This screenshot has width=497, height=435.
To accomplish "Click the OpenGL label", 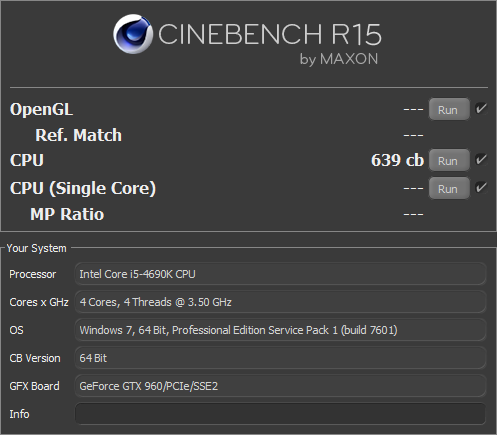I will pos(41,109).
